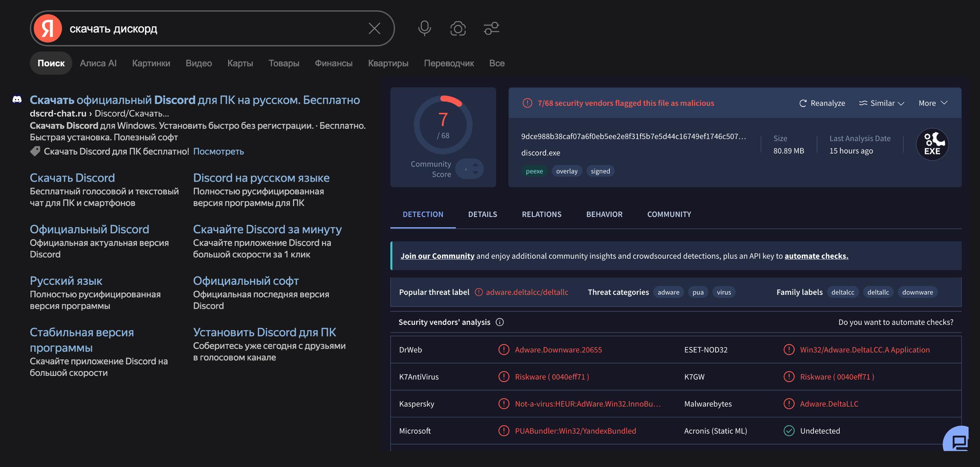Screen dimensions: 980x467
Task: Click the downware family label chip
Action: pyautogui.click(x=917, y=292)
